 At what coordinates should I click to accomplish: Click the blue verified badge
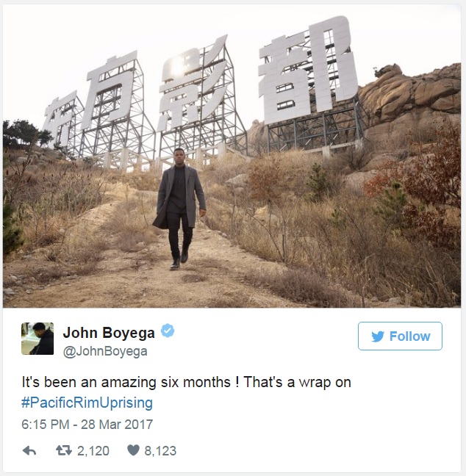click(168, 331)
